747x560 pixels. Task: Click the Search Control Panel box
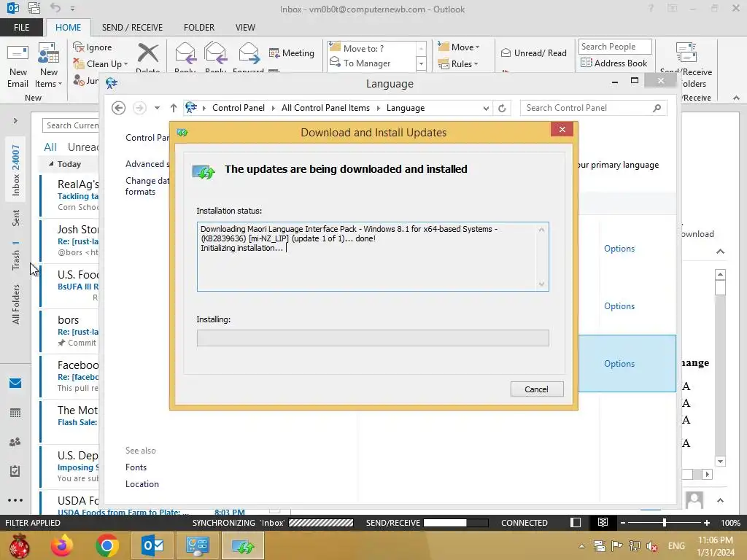tap(594, 108)
